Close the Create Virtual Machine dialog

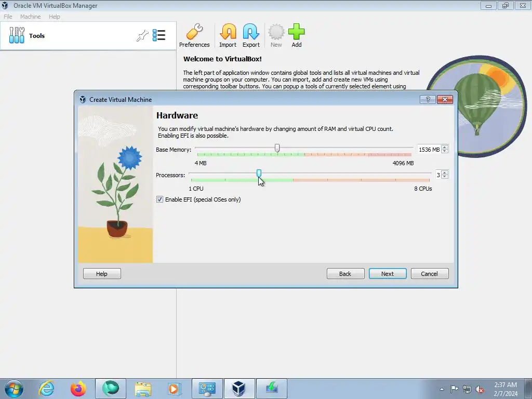[x=445, y=99]
